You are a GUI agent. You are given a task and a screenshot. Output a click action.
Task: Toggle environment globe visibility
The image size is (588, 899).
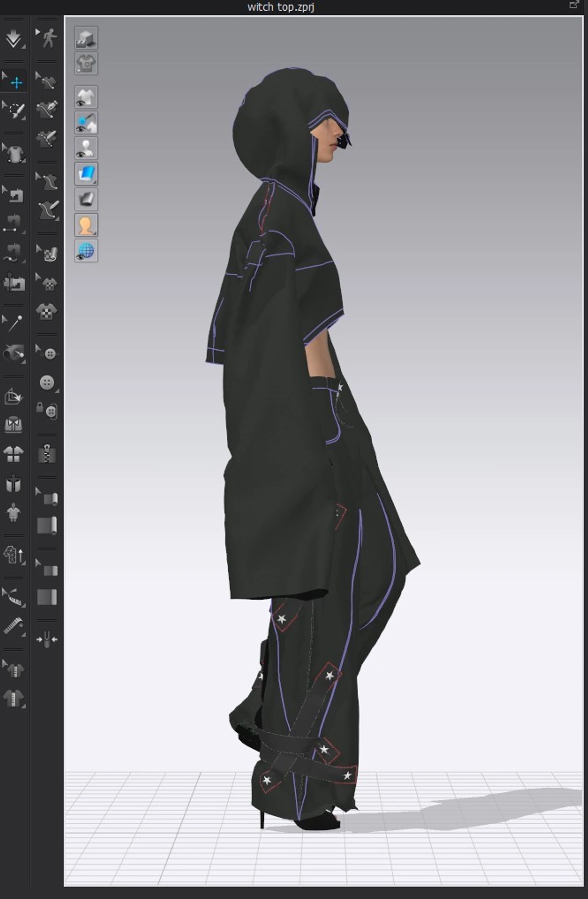coord(86,249)
